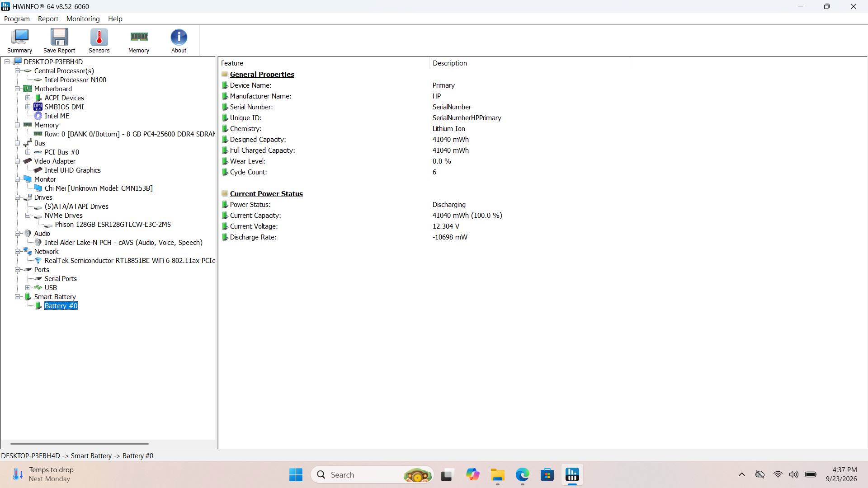Select the Intel Alder Lake-N audio entry
868x488 pixels.
pos(123,243)
